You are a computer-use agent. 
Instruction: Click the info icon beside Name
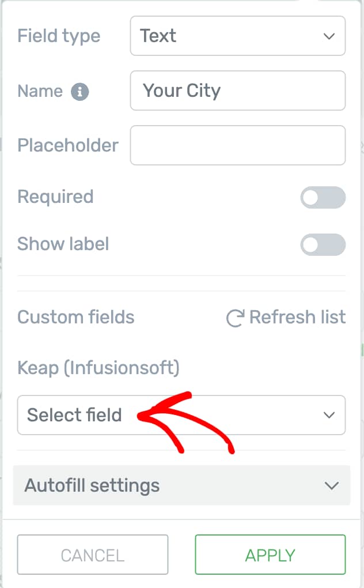[x=80, y=92]
